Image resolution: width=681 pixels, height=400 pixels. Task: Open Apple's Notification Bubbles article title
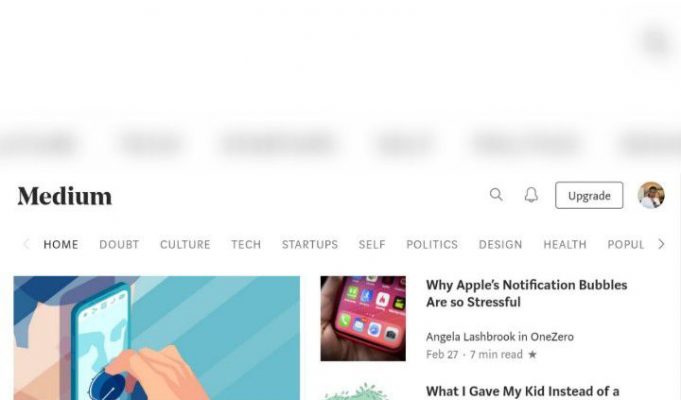click(526, 294)
